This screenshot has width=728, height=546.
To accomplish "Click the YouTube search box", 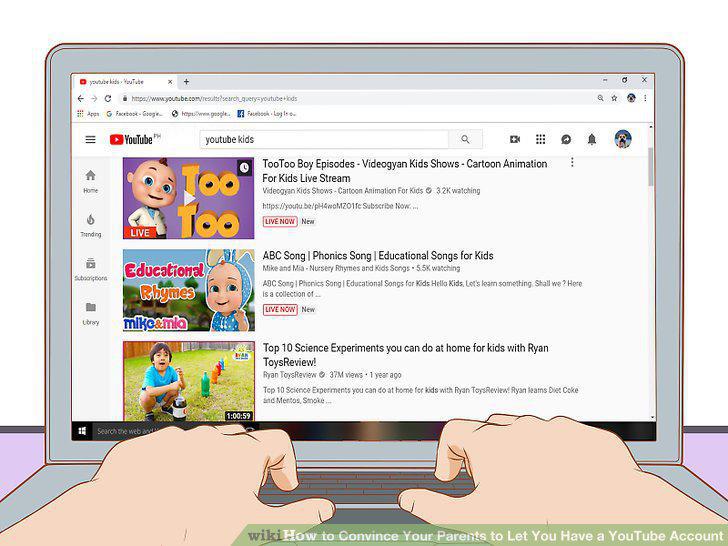I will (x=325, y=139).
